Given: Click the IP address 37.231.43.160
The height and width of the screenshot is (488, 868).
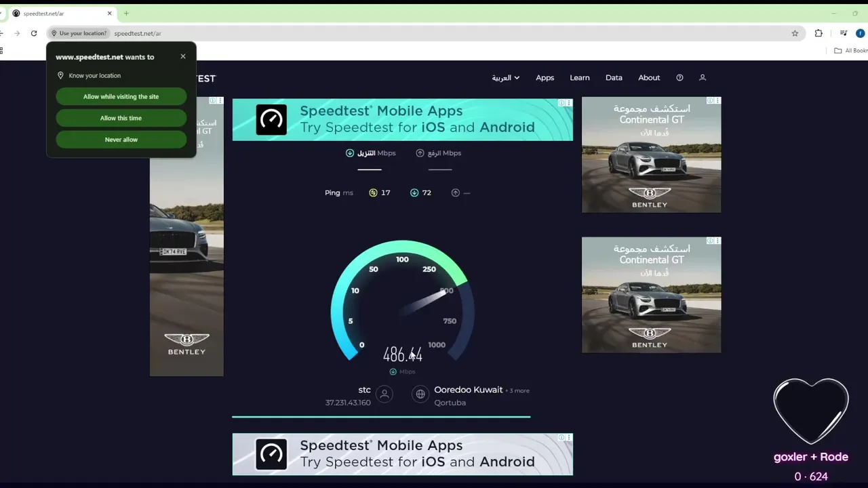Looking at the screenshot, I should 348,403.
